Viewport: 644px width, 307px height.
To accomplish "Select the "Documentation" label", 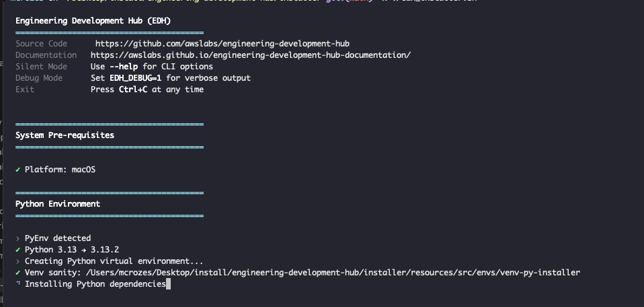I will click(x=46, y=55).
